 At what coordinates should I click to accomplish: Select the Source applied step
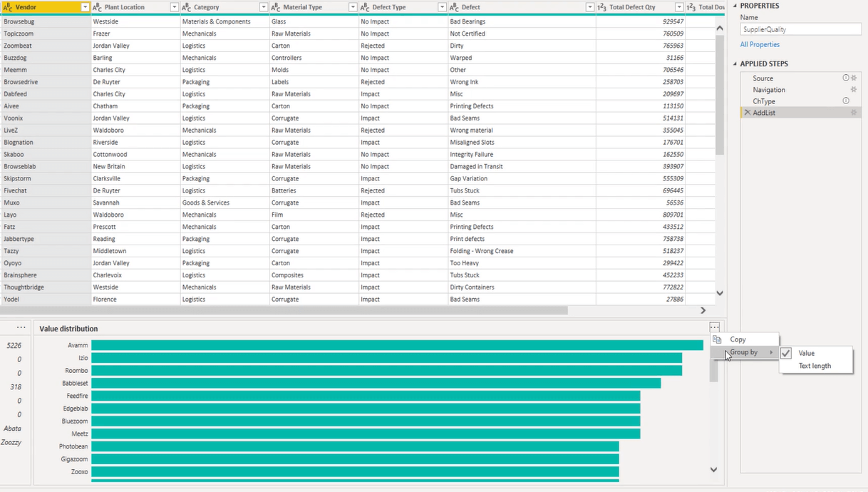pyautogui.click(x=800, y=78)
